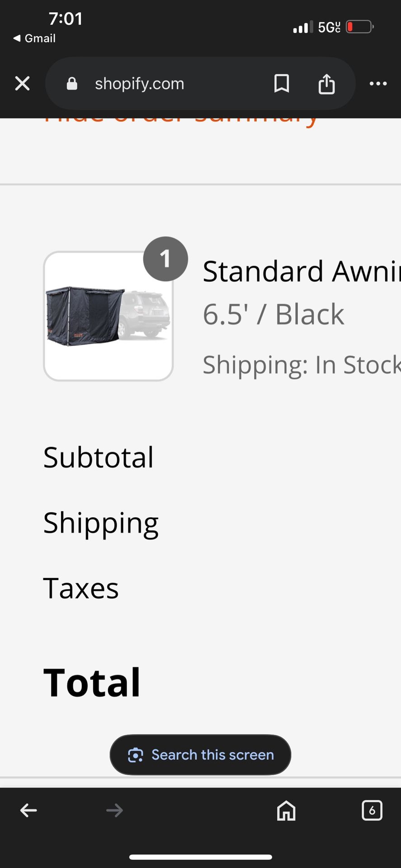Go to the home icon
The image size is (401, 868).
pyautogui.click(x=286, y=811)
